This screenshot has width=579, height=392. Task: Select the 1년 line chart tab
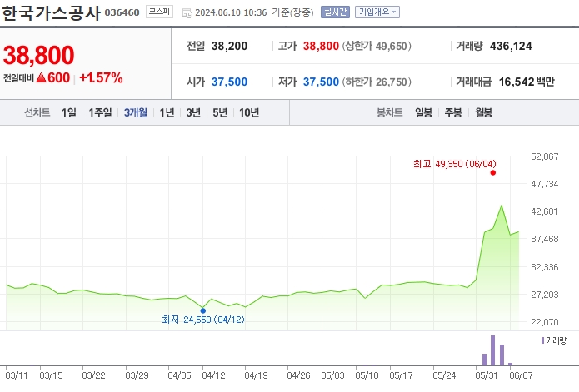coord(167,112)
